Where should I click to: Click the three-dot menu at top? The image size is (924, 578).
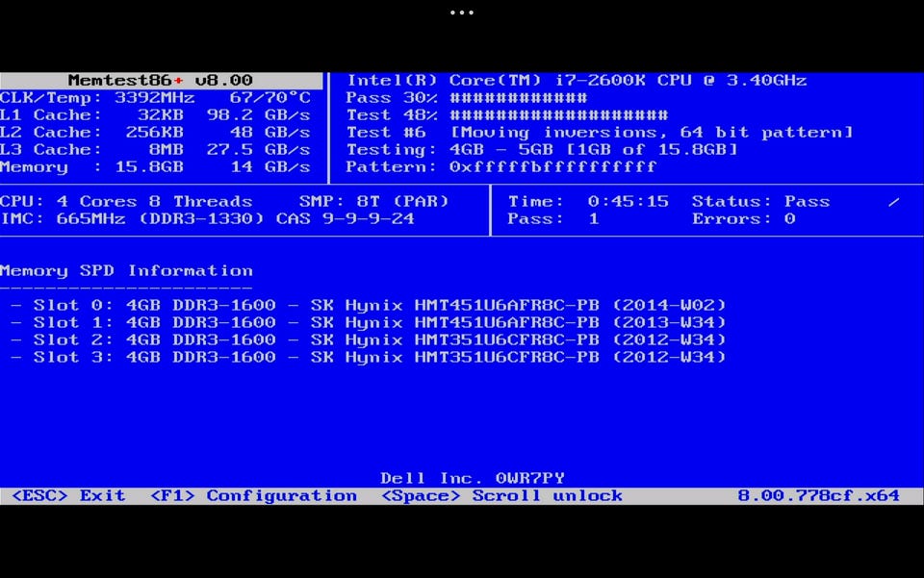(x=462, y=13)
